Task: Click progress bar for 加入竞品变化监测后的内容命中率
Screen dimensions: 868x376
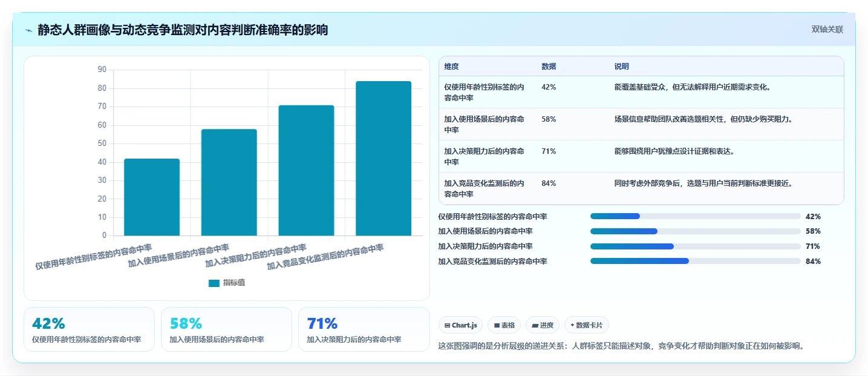Action: point(696,262)
